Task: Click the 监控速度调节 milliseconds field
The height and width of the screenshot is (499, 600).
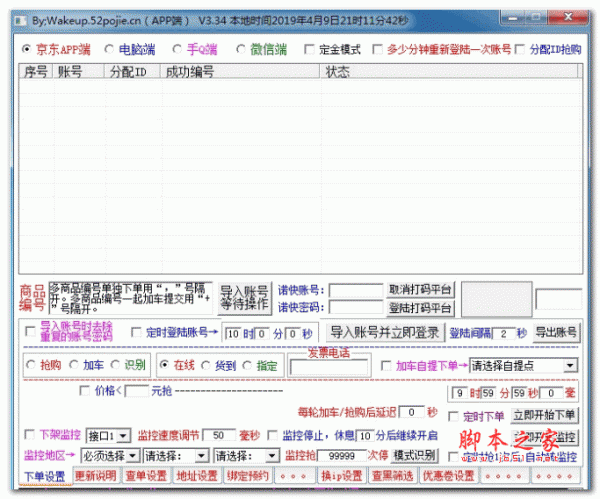Action: click(219, 435)
